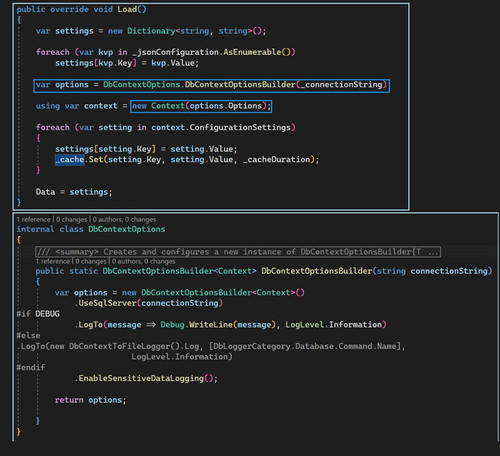The image size is (500, 456).
Task: Click the Set method on _cache
Action: click(96, 160)
